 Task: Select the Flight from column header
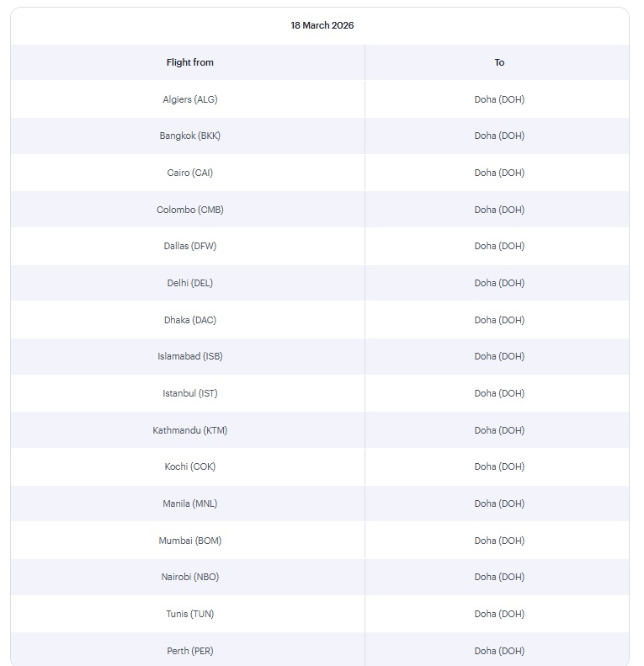(189, 62)
